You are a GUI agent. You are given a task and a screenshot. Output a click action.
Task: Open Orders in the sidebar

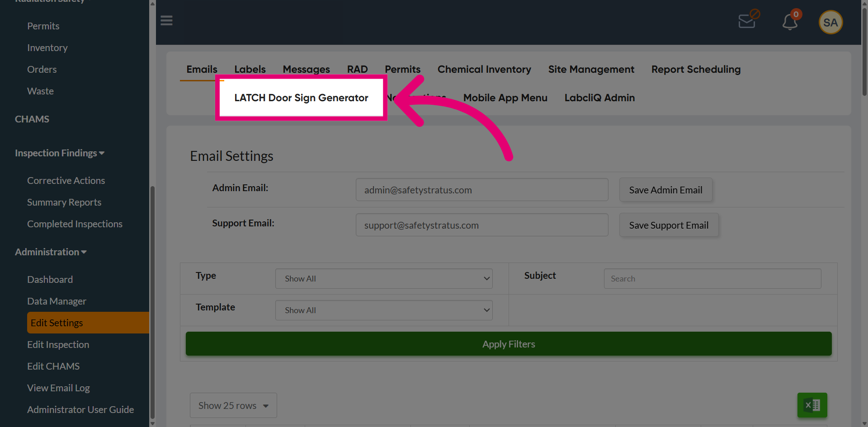coord(42,70)
